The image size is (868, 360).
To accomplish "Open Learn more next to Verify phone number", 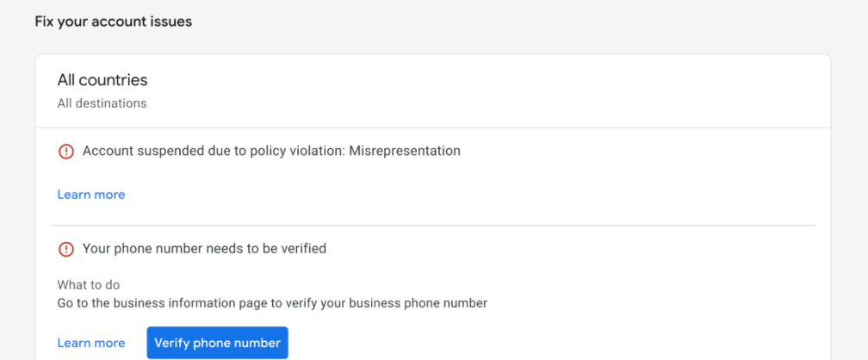I will tap(91, 343).
